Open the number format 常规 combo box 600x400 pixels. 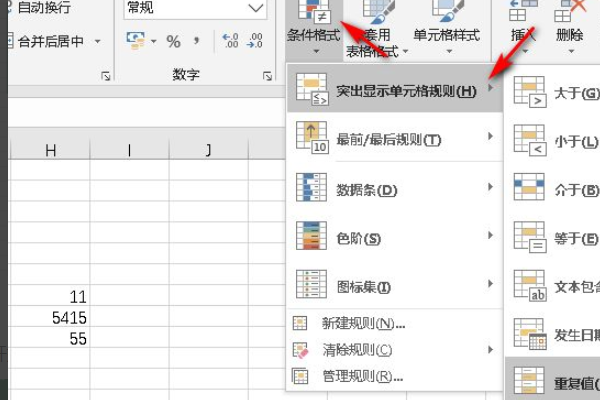pos(195,8)
